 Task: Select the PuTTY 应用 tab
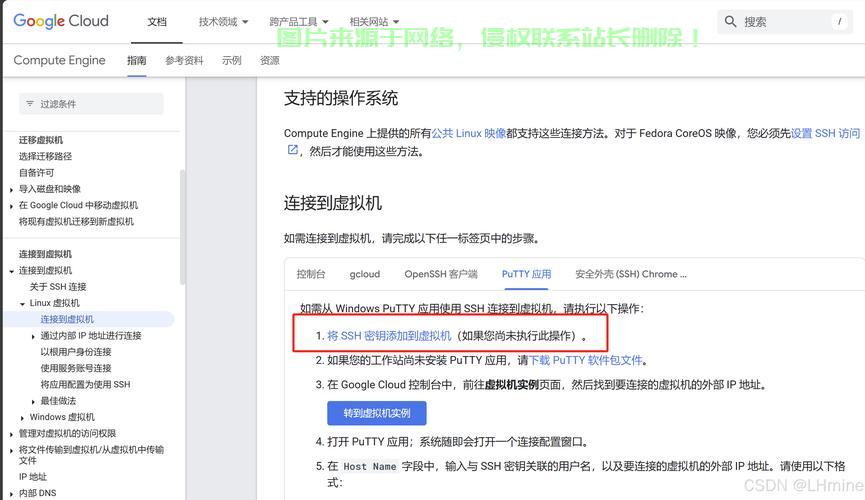(x=526, y=274)
